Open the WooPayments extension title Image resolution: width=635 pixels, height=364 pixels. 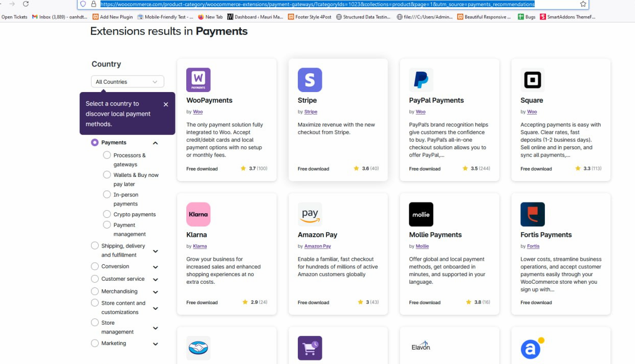209,100
